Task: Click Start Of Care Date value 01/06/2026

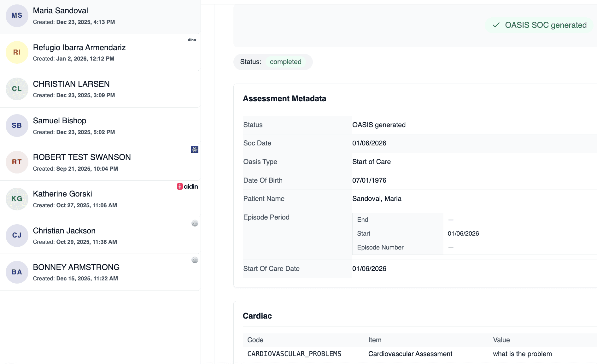Action: (369, 269)
